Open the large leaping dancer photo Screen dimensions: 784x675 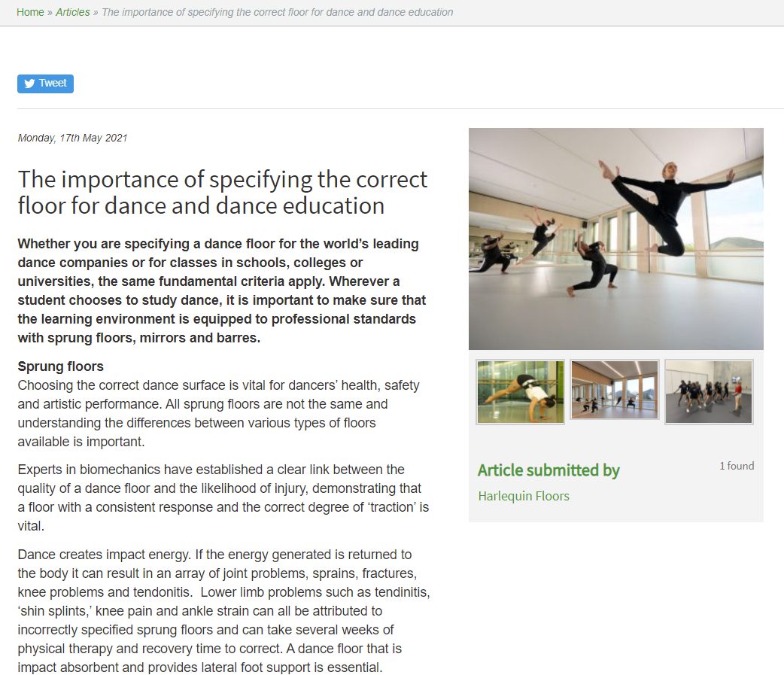click(615, 239)
